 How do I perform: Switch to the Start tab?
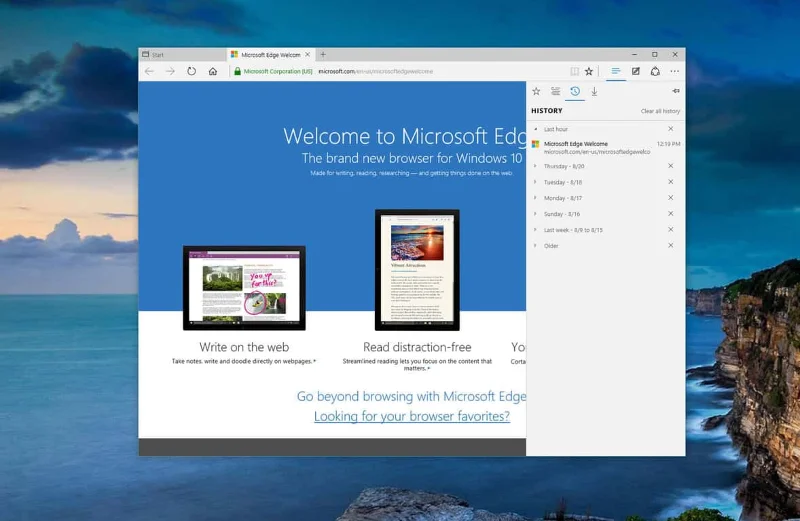pyautogui.click(x=183, y=55)
